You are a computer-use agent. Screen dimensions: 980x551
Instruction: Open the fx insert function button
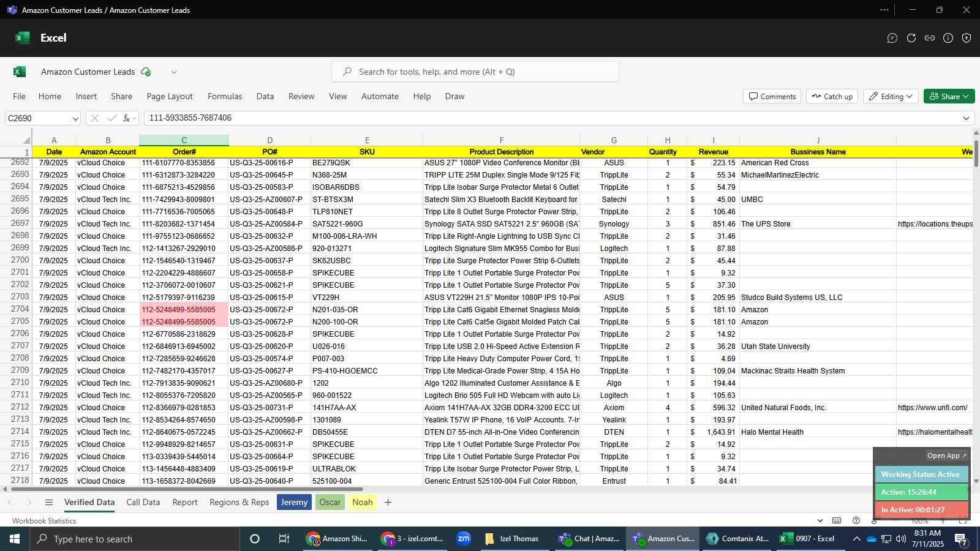click(x=126, y=118)
